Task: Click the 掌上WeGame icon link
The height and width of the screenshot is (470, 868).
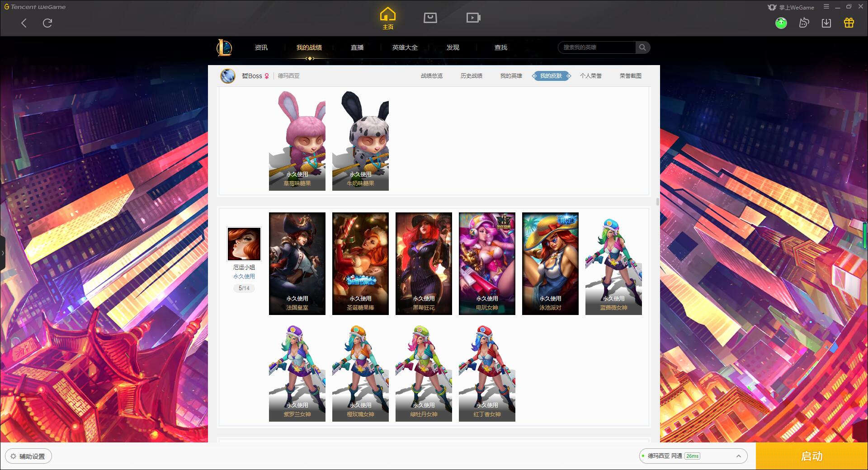Action: [x=791, y=7]
